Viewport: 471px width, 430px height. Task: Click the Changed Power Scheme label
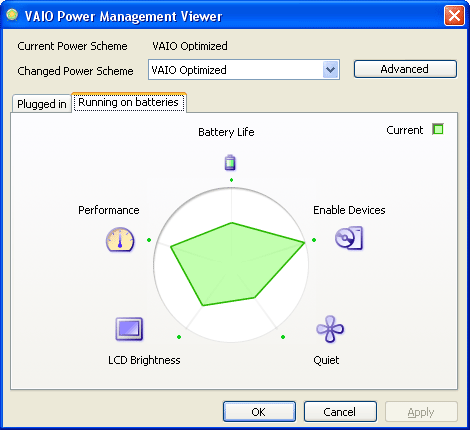(75, 71)
